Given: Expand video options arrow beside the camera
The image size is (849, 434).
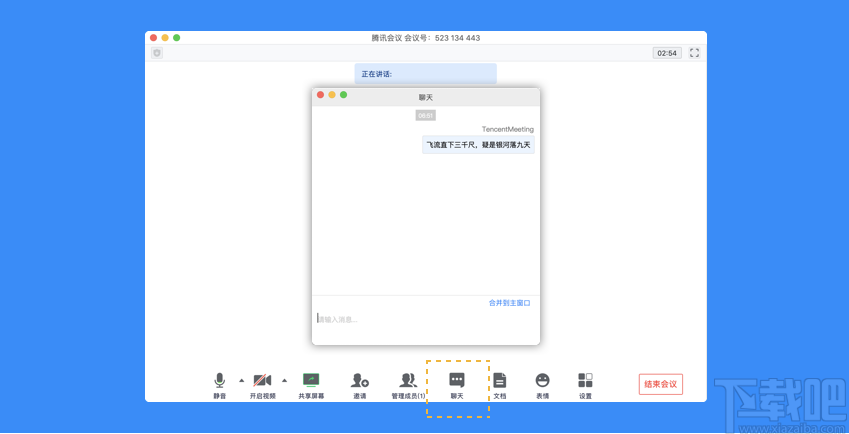Looking at the screenshot, I should pyautogui.click(x=284, y=380).
